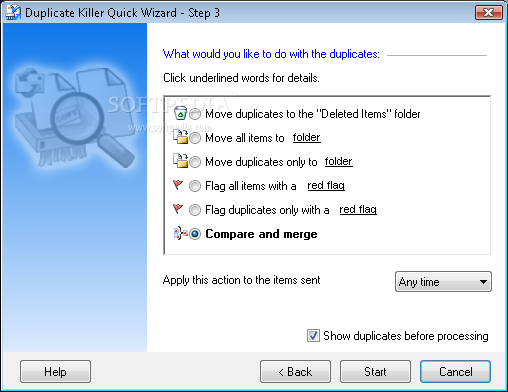Select Move duplicates only to folder radio
The height and width of the screenshot is (392, 508).
(x=195, y=162)
